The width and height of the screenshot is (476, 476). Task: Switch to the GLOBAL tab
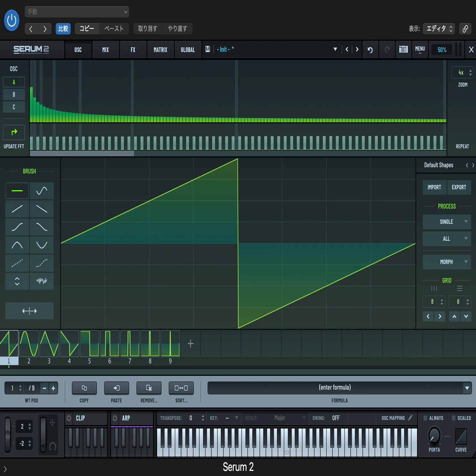(188, 50)
